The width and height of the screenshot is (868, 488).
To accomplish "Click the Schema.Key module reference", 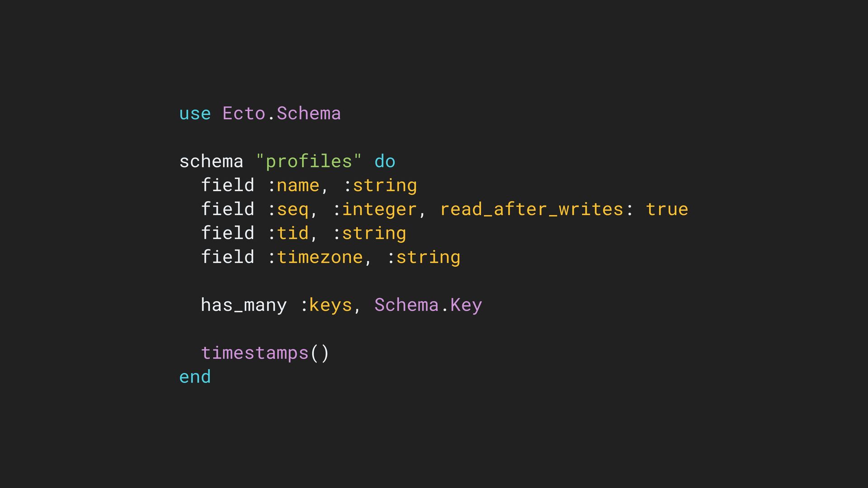I will pos(428,305).
